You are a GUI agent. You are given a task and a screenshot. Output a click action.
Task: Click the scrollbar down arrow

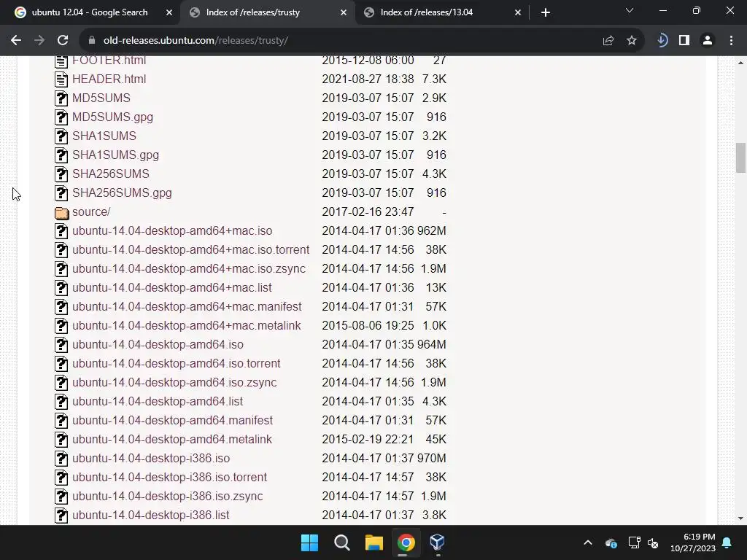tap(741, 519)
